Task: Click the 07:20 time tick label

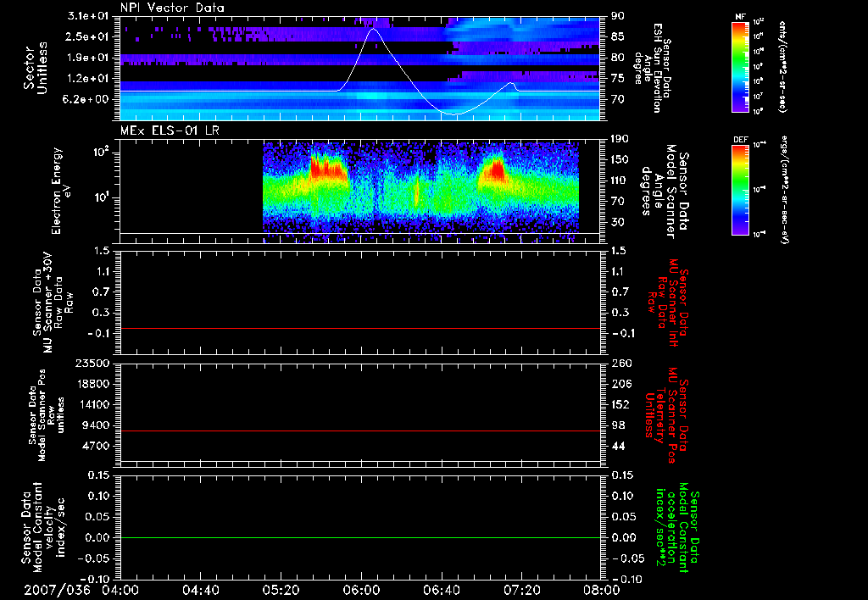Action: [x=521, y=590]
